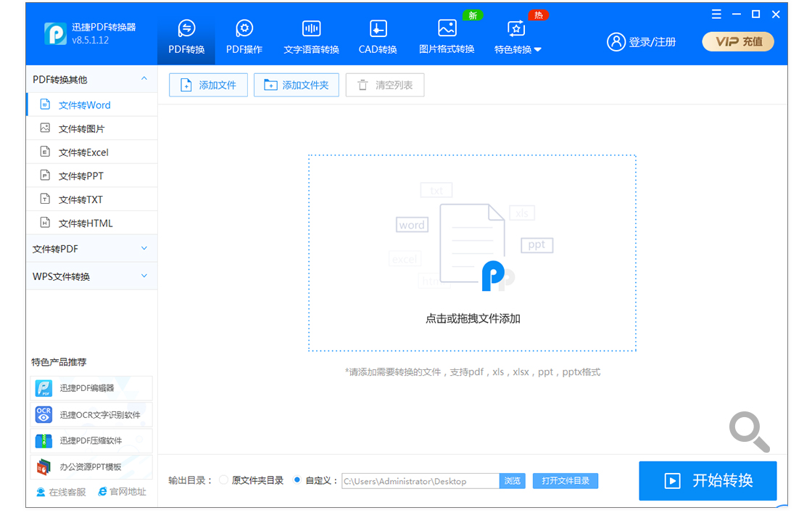Viewport: 812px width, 518px height.
Task: Open the 文字语音转换 tab
Action: 311,36
